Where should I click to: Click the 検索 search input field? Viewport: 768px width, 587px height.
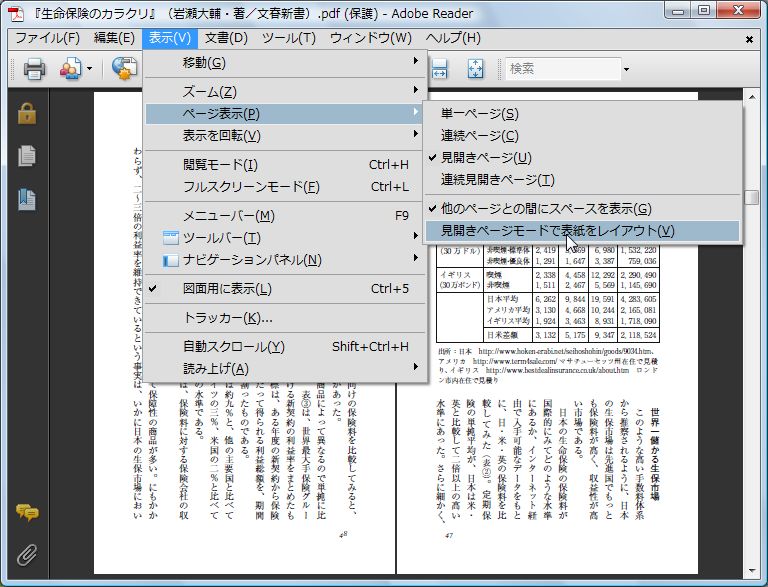[563, 69]
